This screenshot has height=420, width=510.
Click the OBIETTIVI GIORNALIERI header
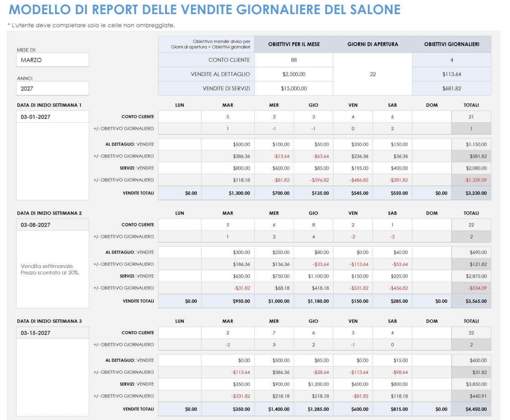point(452,44)
